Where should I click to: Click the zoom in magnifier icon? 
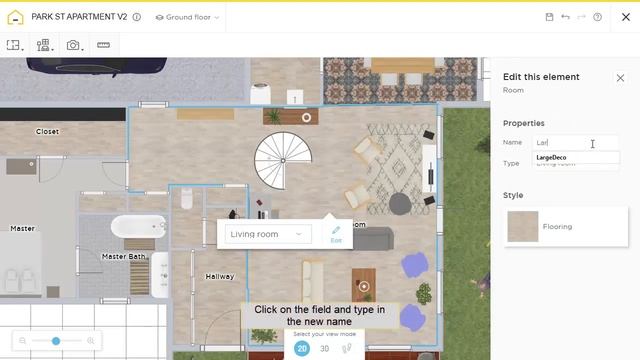91,340
